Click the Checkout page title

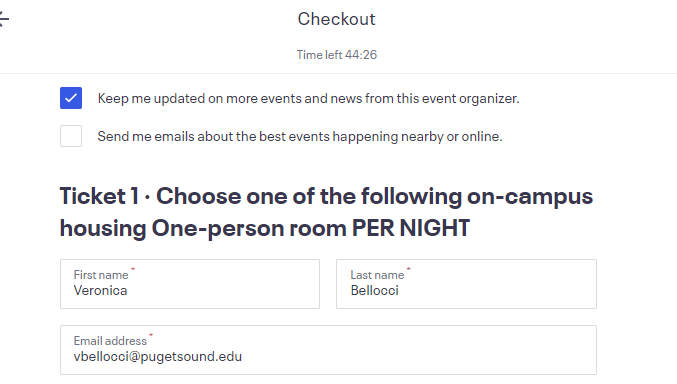click(336, 19)
